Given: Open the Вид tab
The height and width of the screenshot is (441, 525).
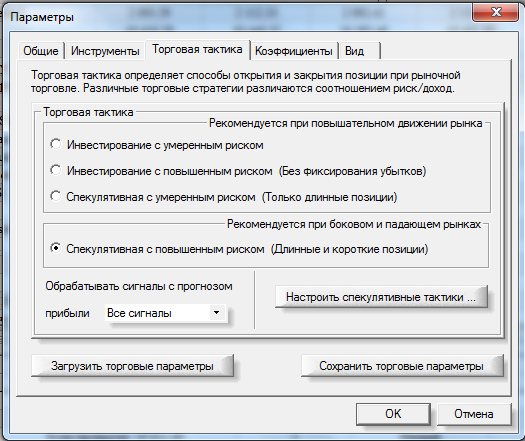Looking at the screenshot, I should [359, 51].
